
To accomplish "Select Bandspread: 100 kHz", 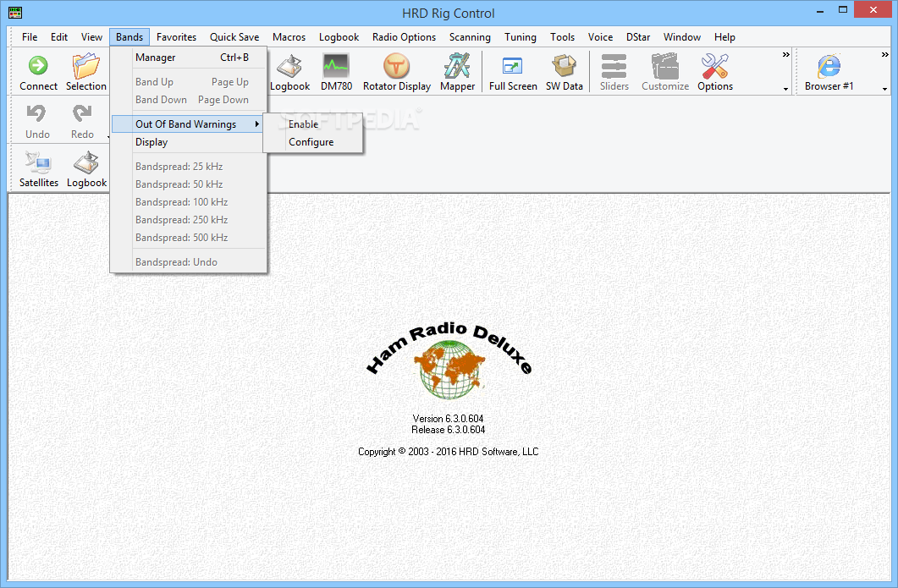I will click(x=189, y=202).
